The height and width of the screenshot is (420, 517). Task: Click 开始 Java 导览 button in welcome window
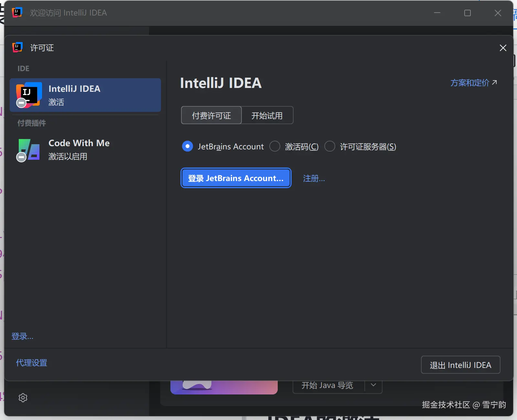pos(329,385)
